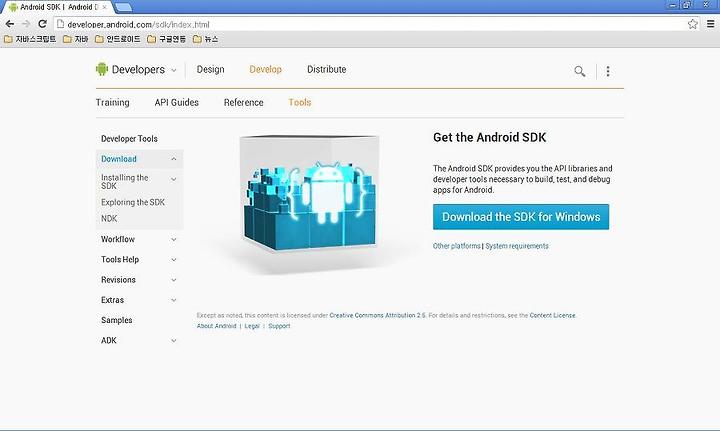Click 'Get the Android SDK' heading
The image size is (720, 431).
coord(489,137)
